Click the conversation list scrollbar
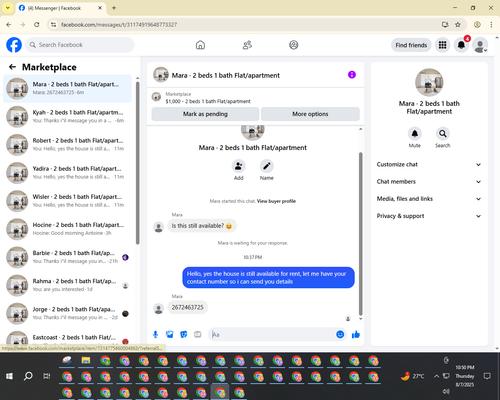Viewport: 500px width, 400px height. tap(137, 163)
